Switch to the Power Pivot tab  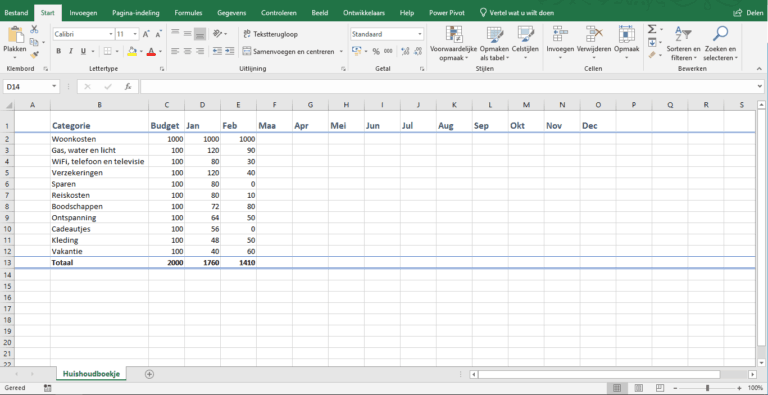447,13
